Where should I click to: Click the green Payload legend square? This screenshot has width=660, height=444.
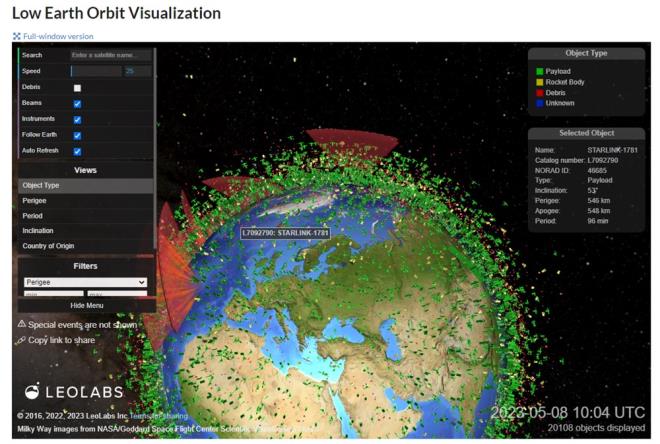click(540, 71)
